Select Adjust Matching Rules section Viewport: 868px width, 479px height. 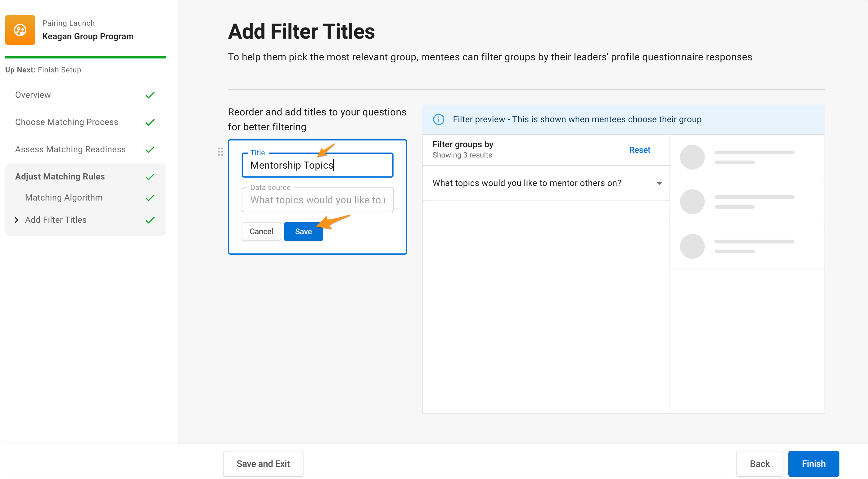coord(60,177)
